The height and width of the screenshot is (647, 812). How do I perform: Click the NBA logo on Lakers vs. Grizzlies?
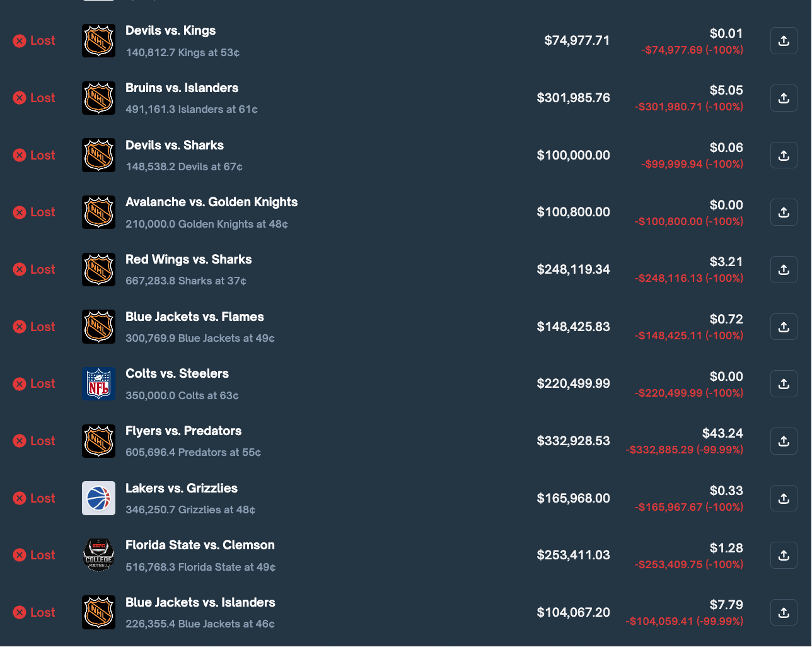tap(98, 498)
